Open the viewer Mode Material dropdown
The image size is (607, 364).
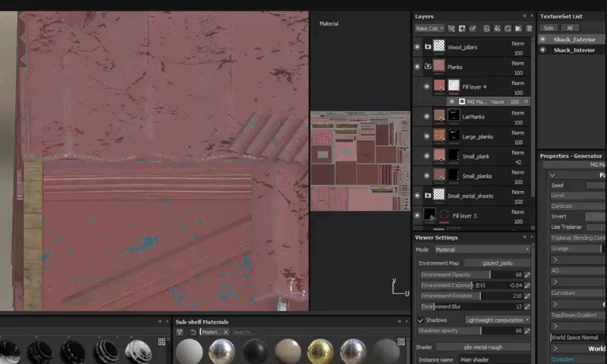[483, 249]
